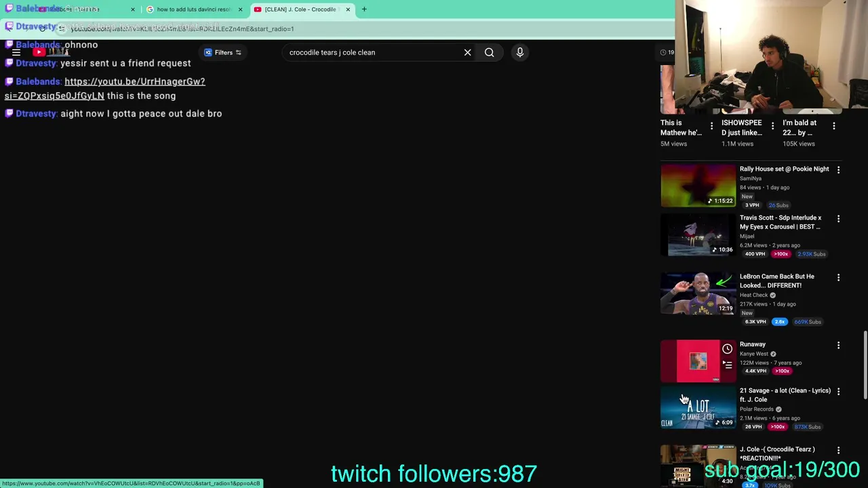The image size is (868, 488).
Task: Click the browser address bar URL
Action: (x=182, y=28)
